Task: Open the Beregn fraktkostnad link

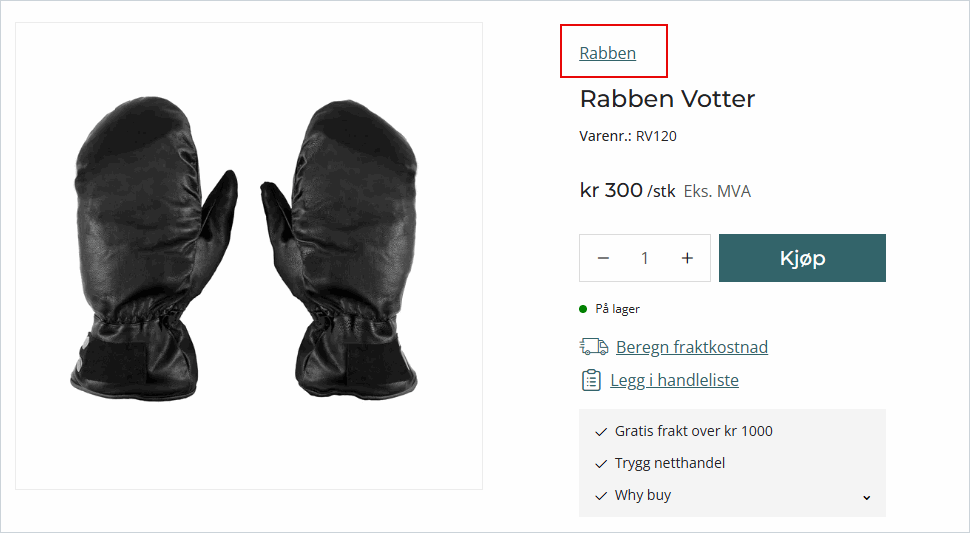Action: 692,347
